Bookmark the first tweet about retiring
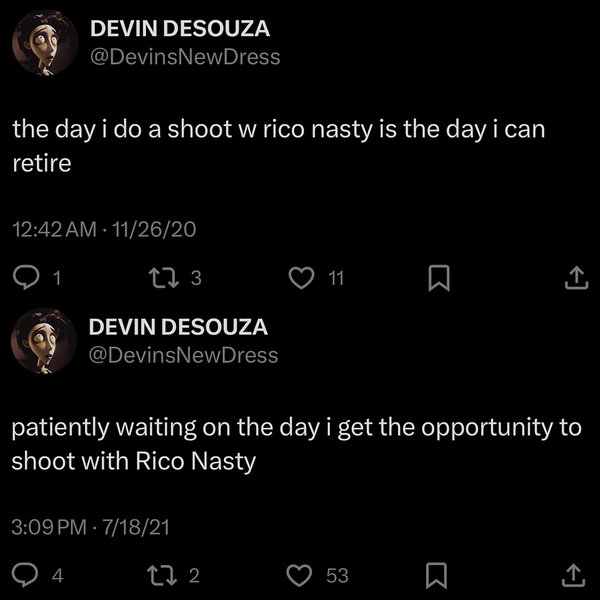 coord(437,281)
